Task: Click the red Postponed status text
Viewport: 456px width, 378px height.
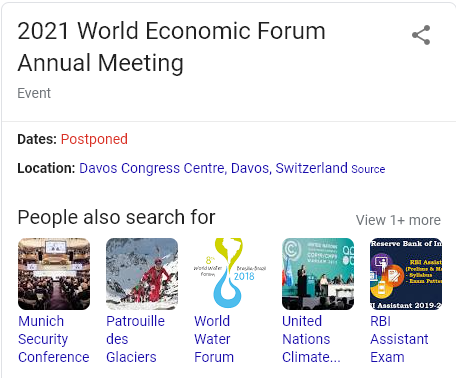Action: coord(94,139)
